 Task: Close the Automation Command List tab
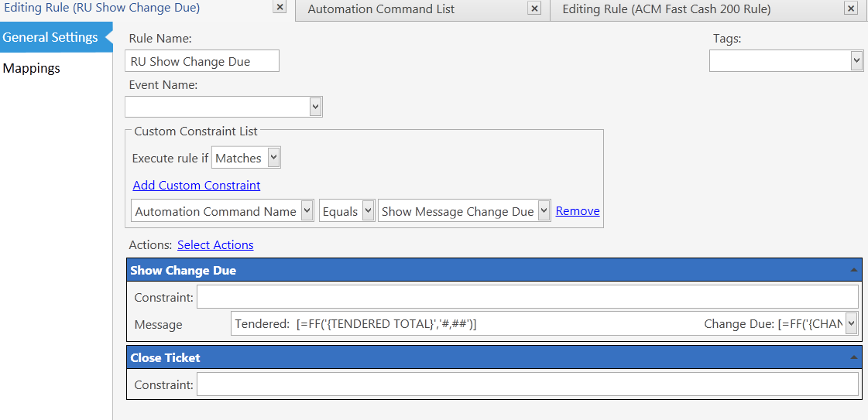[x=534, y=9]
